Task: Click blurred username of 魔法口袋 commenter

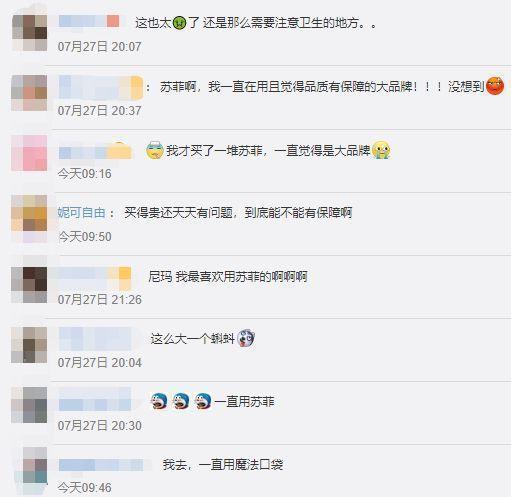Action: click(x=101, y=465)
